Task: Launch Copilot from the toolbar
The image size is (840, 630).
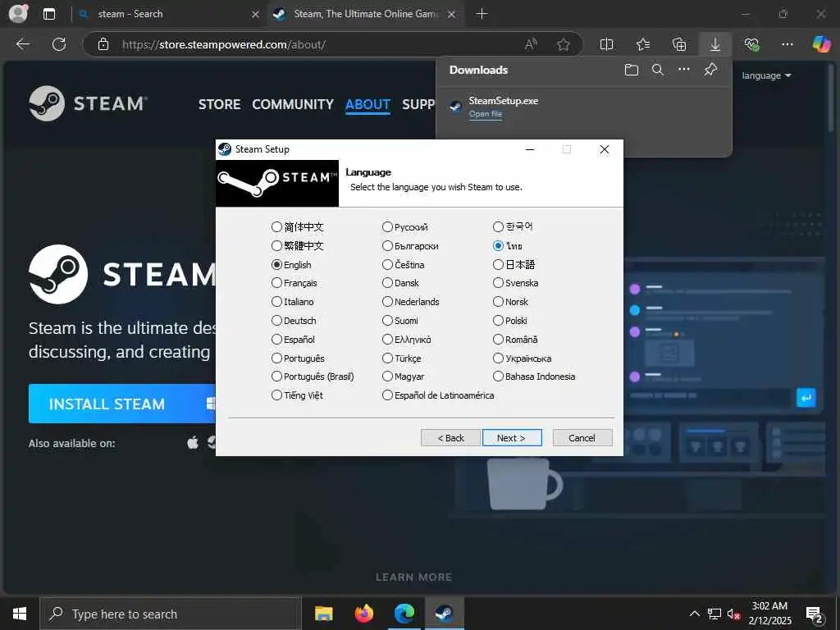Action: pos(821,44)
